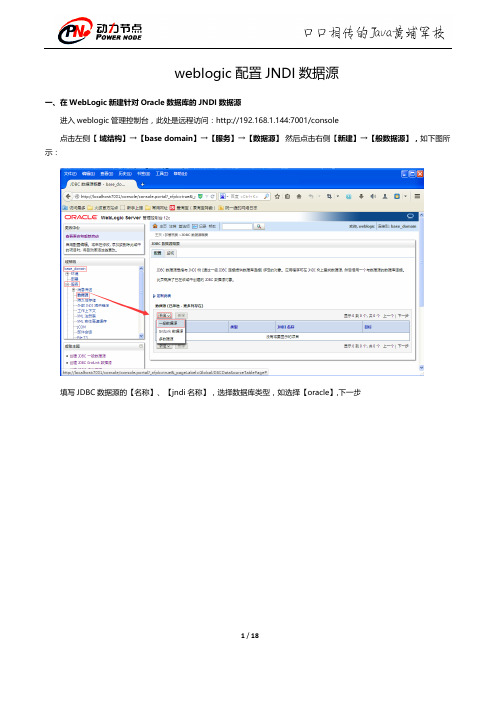496x702 pixels.
Task: Click the Oracle oval icon in blue banner
Action: pos(410,216)
